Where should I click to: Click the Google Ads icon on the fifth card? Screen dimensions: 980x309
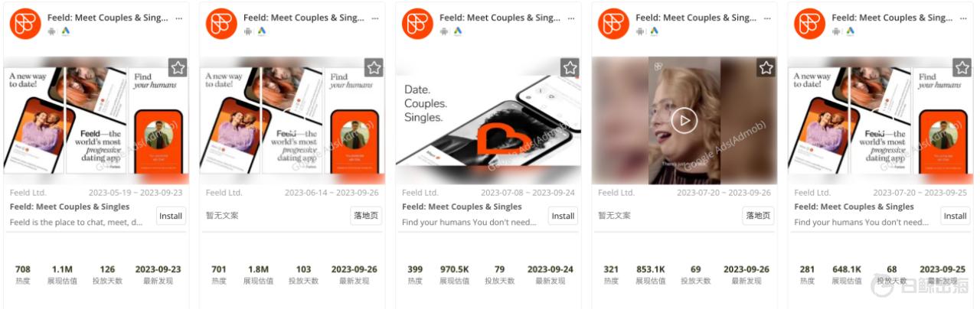(850, 31)
